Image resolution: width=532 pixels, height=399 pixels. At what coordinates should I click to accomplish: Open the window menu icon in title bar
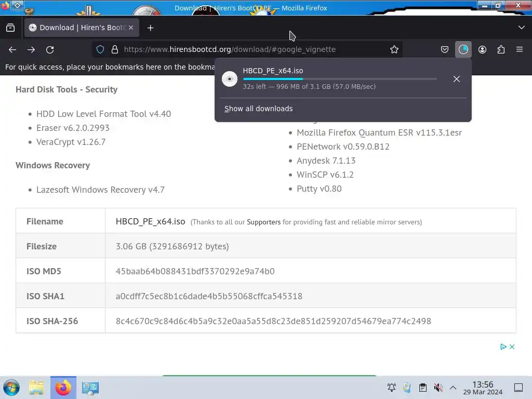click(5, 6)
